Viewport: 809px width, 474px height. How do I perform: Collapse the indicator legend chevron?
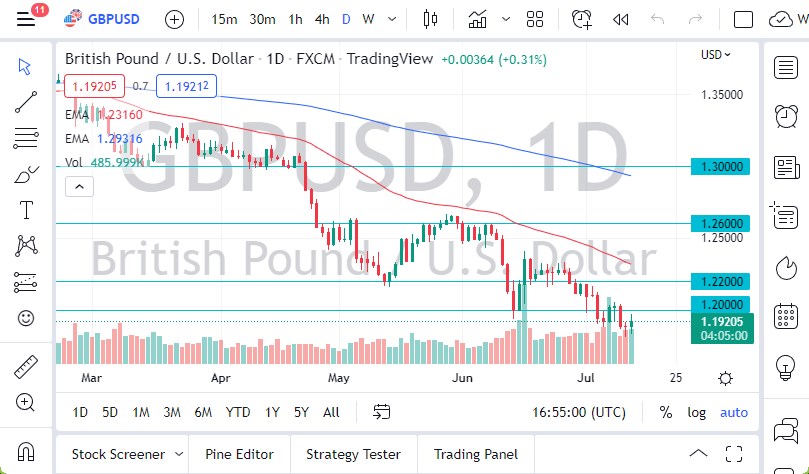point(78,186)
